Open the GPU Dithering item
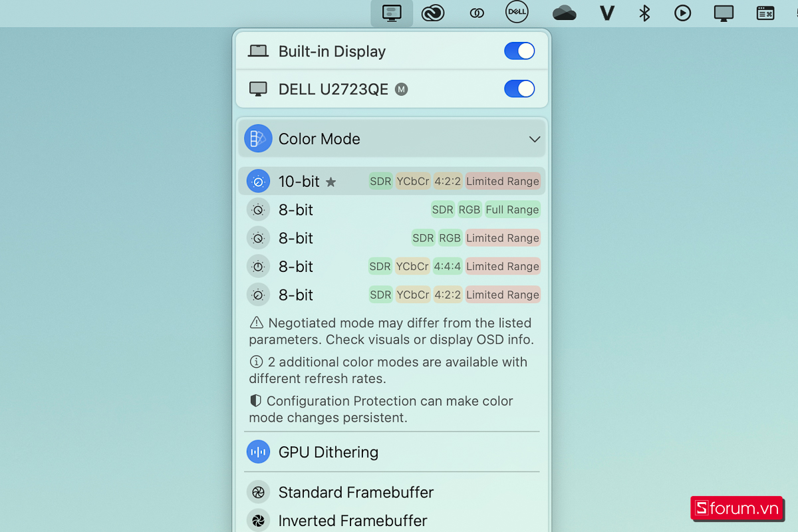Image resolution: width=798 pixels, height=532 pixels. (392, 452)
